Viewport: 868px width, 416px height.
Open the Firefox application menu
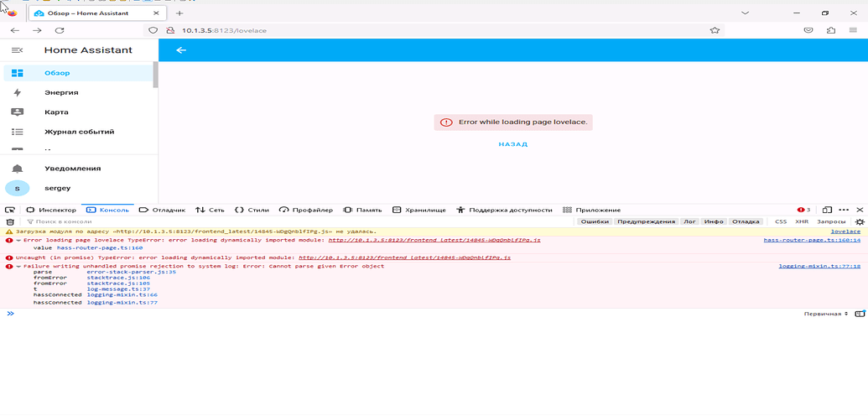[853, 30]
